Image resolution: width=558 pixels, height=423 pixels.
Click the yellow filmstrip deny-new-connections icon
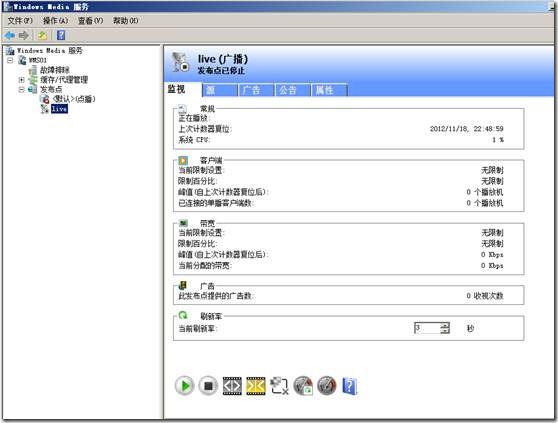[256, 386]
